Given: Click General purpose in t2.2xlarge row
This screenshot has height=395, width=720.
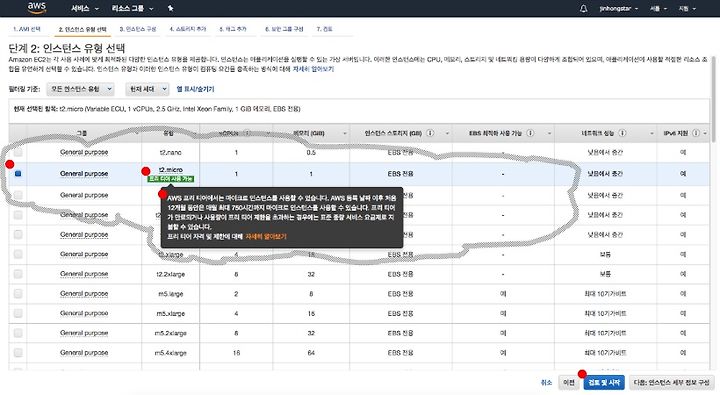Looking at the screenshot, I should coord(84,274).
